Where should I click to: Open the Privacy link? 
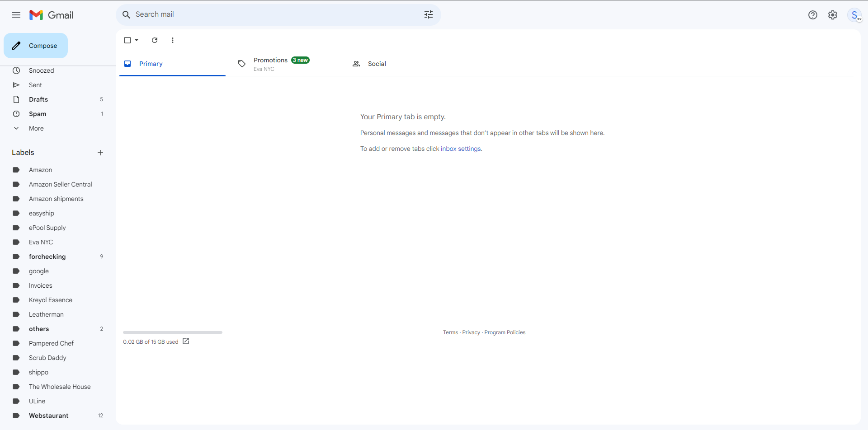point(471,332)
